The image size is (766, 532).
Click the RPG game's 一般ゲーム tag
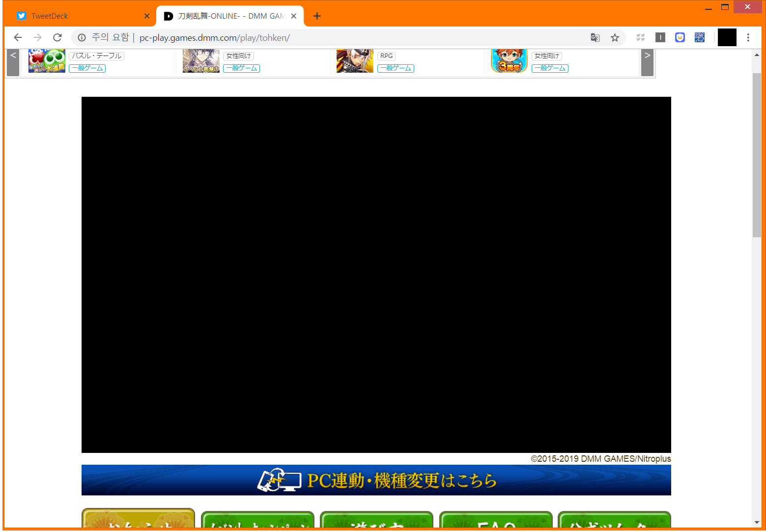(396, 68)
